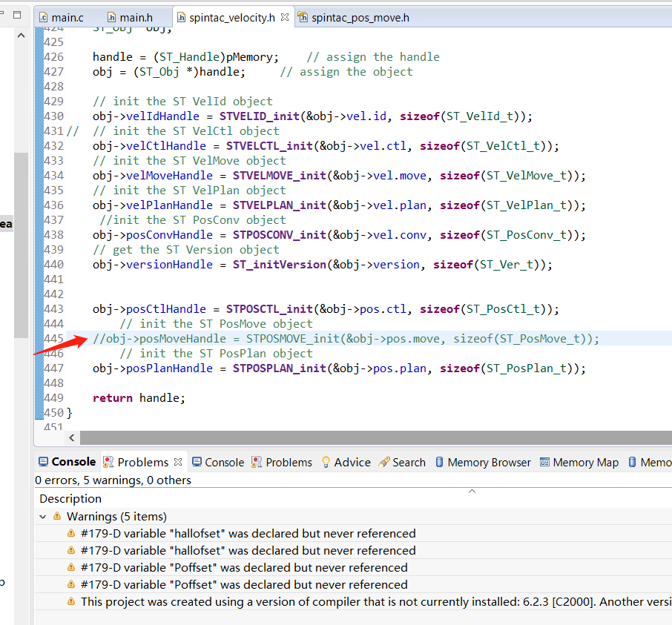This screenshot has height=625, width=672.
Task: Click line number 440 in gutter
Action: [53, 265]
